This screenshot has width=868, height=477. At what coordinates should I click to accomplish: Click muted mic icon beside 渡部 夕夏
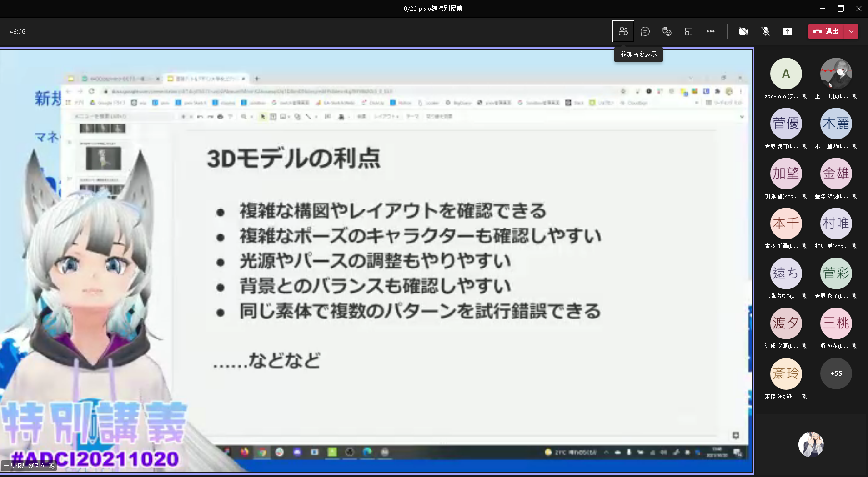pyautogui.click(x=804, y=346)
